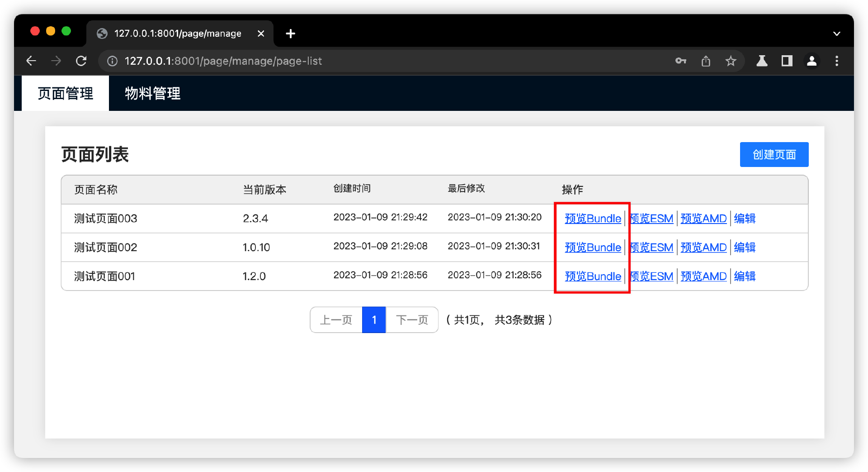Click the share page icon
The width and height of the screenshot is (868, 472).
tap(706, 61)
